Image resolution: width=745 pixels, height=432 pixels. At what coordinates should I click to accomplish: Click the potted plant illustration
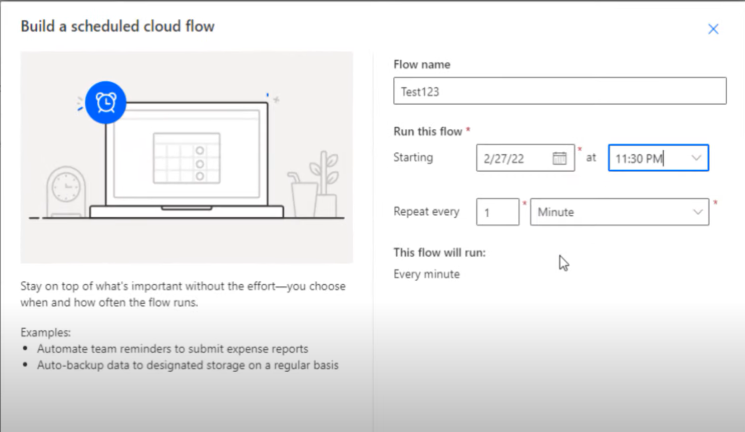325,184
